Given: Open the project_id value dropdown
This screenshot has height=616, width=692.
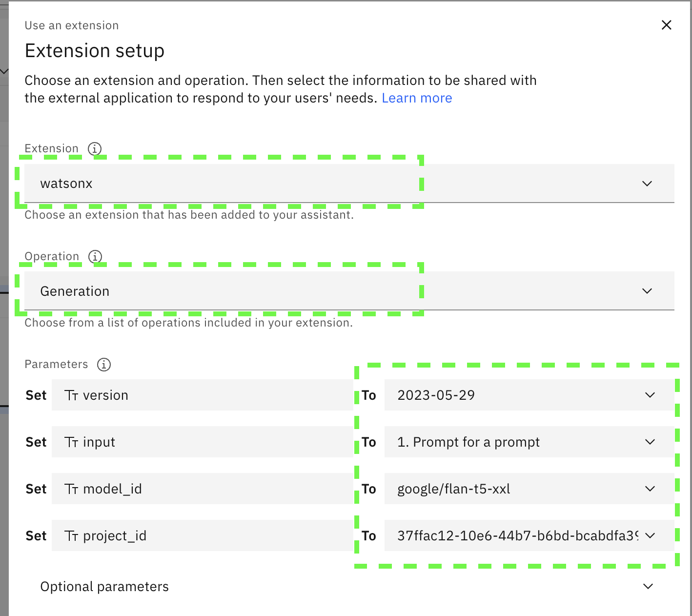Looking at the screenshot, I should coord(529,535).
